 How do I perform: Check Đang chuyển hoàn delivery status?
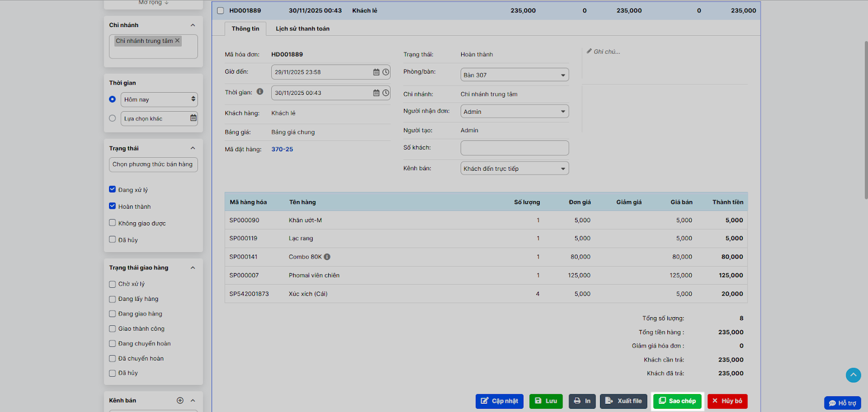[112, 344]
